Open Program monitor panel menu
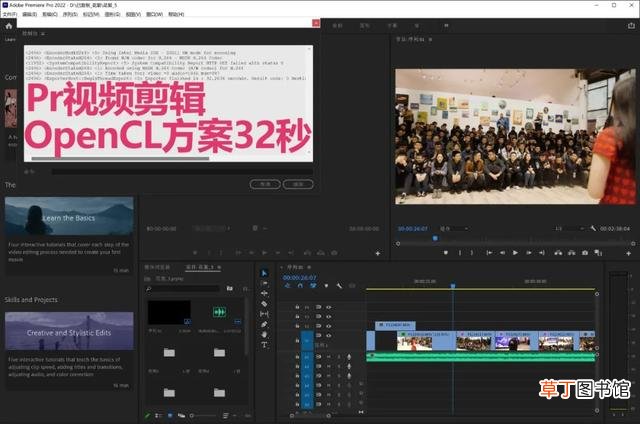This screenshot has width=640, height=424. pos(430,40)
